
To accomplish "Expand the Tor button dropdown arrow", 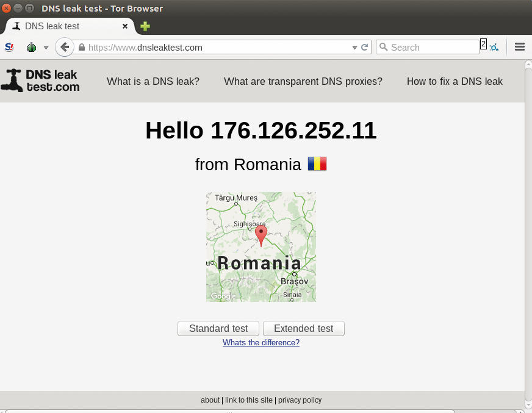I will click(46, 48).
